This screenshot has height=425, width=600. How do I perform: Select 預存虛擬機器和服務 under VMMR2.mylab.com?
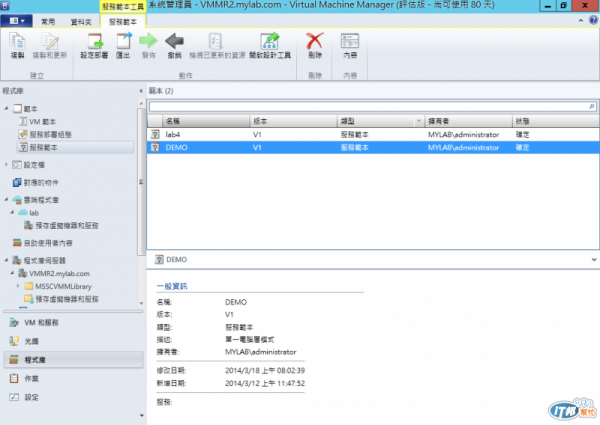(x=67, y=299)
